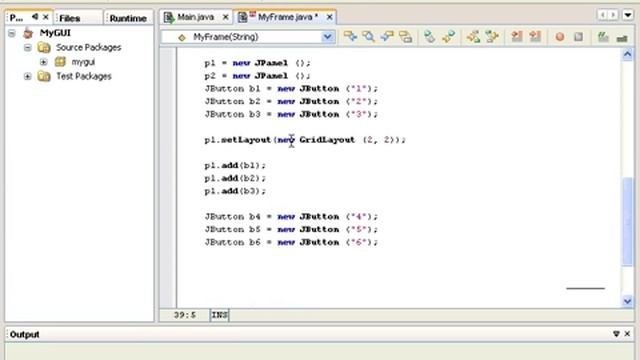Viewport: 640px width, 360px height.
Task: Collapse the Source Packages node
Action: pyautogui.click(x=27, y=48)
